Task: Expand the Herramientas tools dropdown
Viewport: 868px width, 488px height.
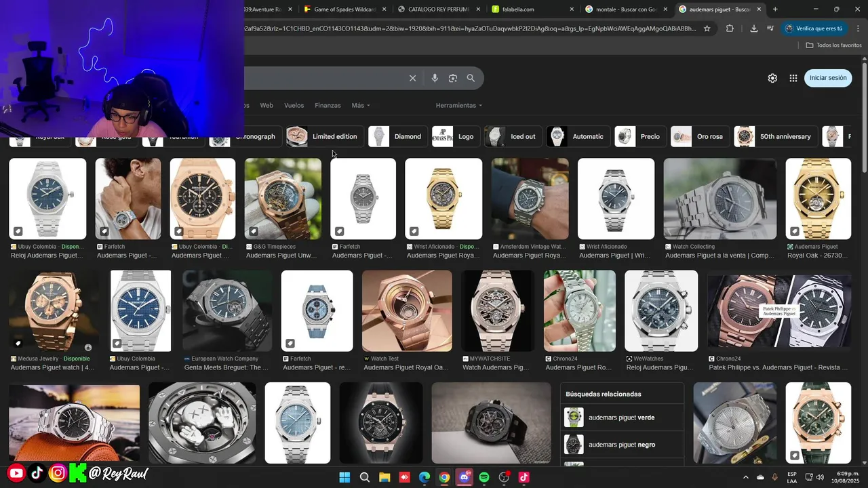Action: point(459,105)
